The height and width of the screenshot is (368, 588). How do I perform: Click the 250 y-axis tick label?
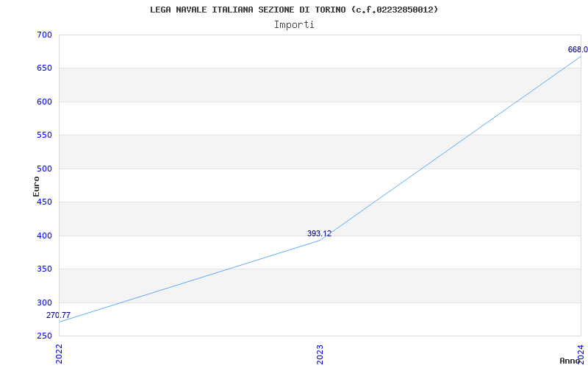(44, 336)
